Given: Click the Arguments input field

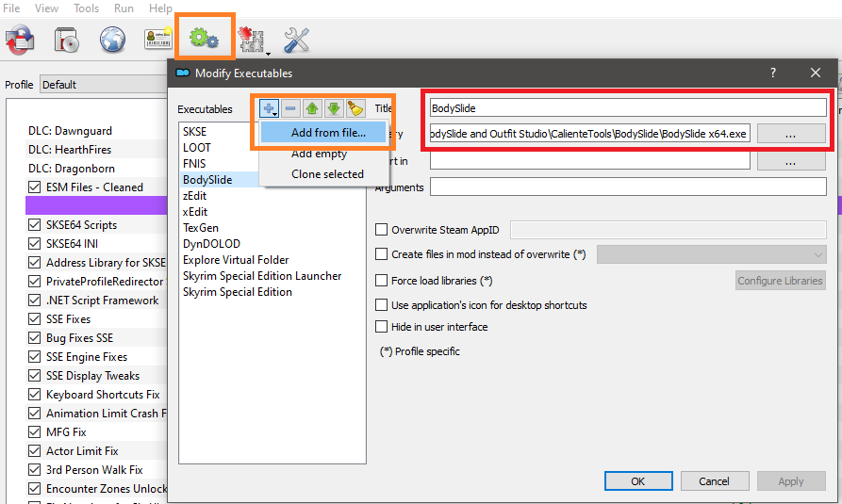Looking at the screenshot, I should click(628, 187).
